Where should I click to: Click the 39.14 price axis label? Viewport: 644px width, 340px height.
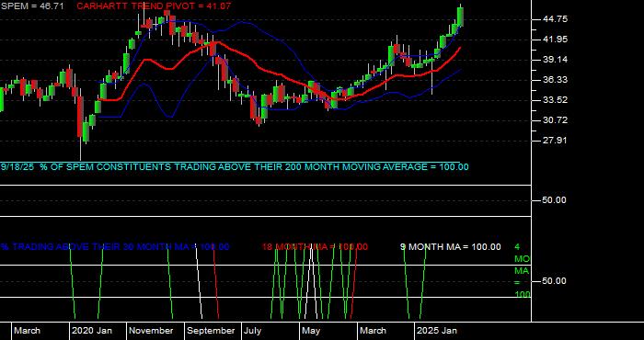(555, 60)
